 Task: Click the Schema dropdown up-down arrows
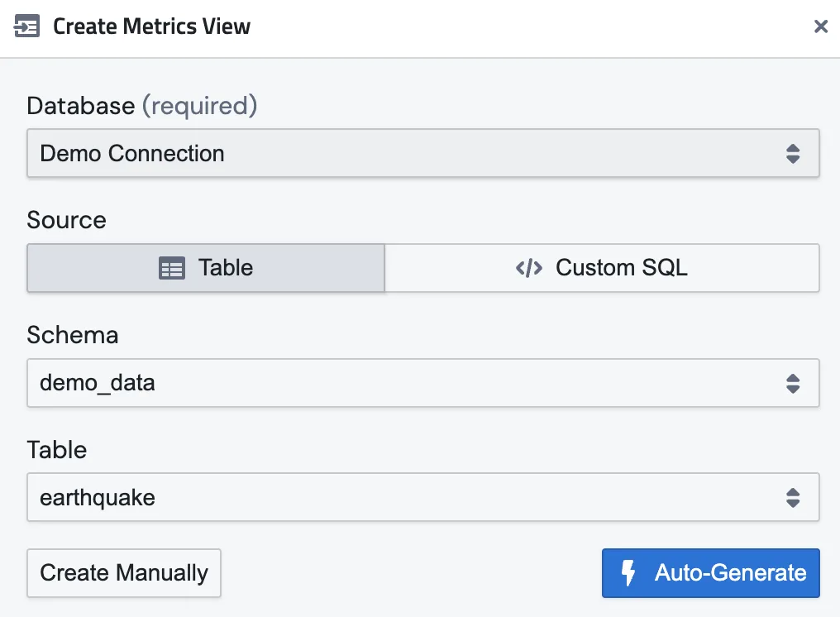793,384
